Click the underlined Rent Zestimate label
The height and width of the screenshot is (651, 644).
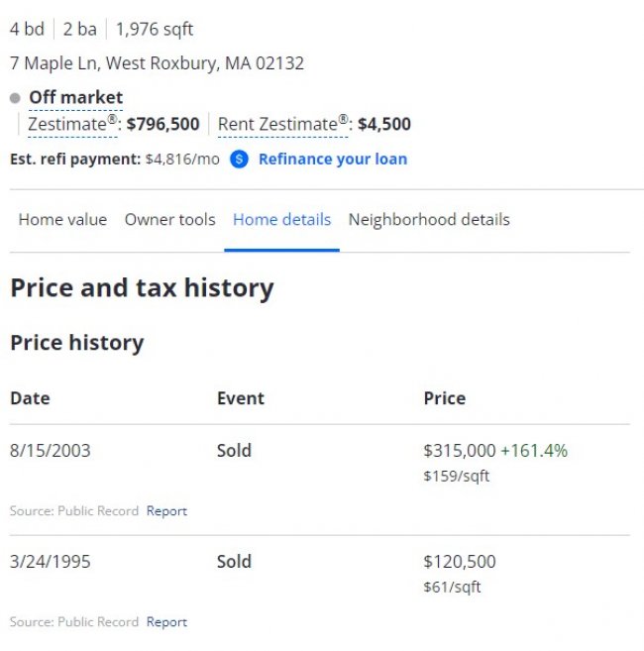(x=283, y=125)
